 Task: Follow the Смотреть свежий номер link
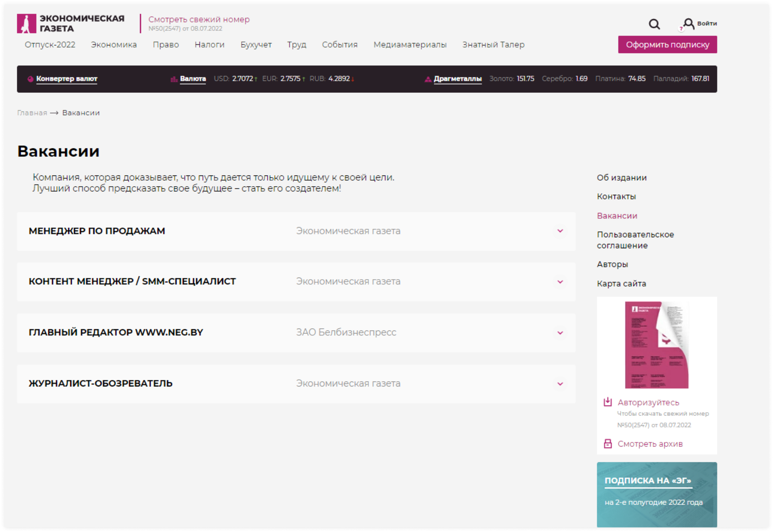(199, 19)
